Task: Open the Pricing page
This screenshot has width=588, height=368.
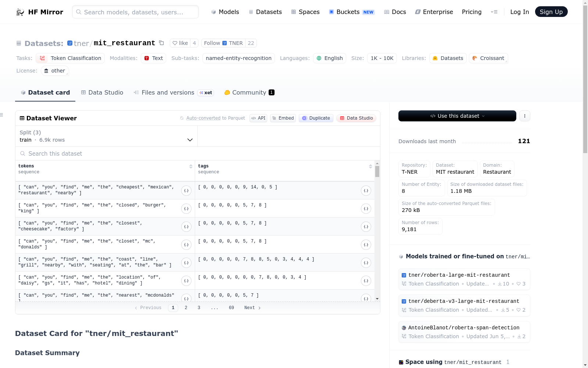Action: coord(472,12)
